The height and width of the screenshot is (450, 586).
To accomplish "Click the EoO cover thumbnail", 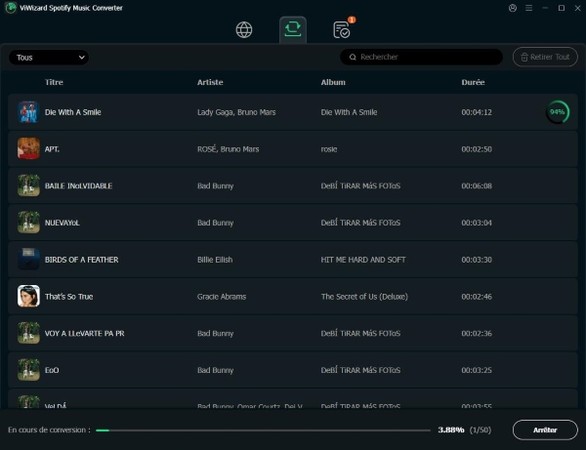I will pos(28,370).
